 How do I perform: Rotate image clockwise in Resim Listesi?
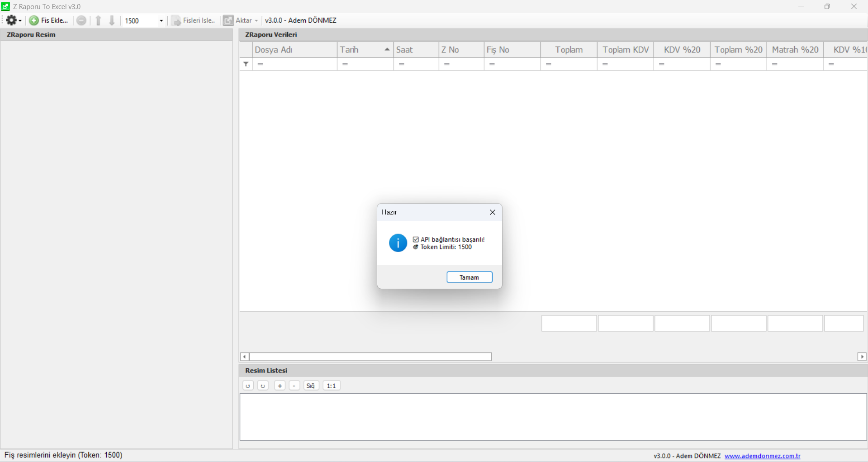click(x=263, y=386)
